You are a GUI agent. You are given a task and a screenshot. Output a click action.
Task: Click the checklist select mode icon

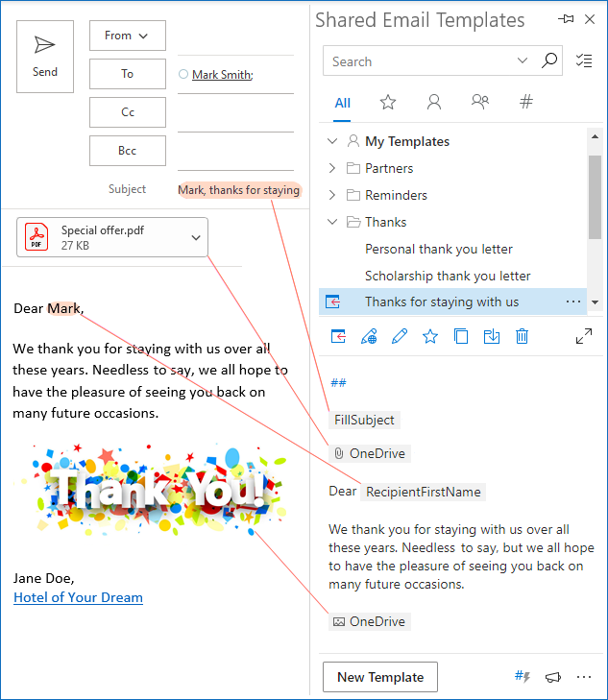584,60
